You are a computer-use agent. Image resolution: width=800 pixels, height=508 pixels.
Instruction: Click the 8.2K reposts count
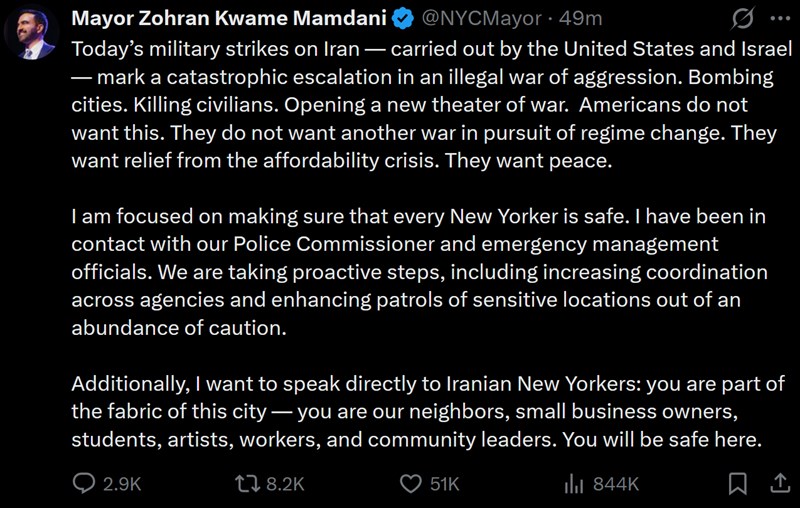coord(284,484)
